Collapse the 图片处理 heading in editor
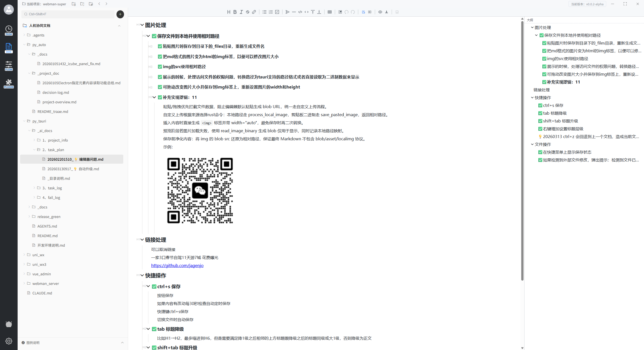The width and height of the screenshot is (644, 350). coord(142,25)
